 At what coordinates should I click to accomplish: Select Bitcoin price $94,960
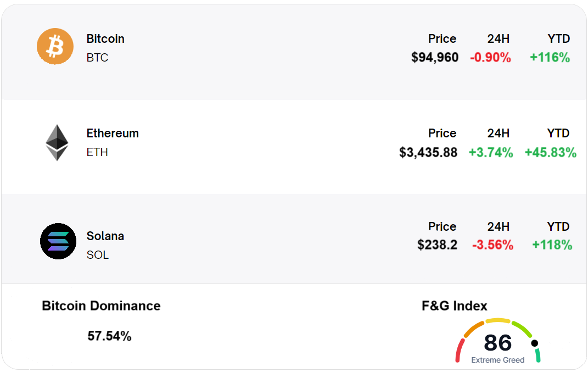point(435,57)
